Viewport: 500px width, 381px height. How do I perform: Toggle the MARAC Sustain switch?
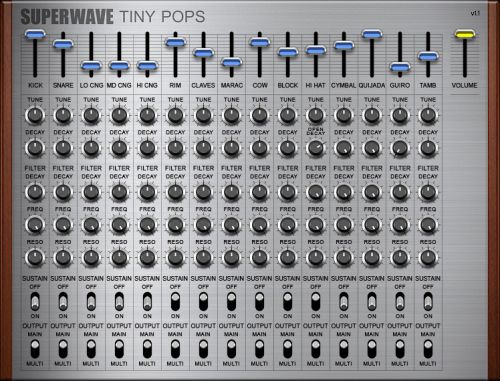click(x=231, y=302)
